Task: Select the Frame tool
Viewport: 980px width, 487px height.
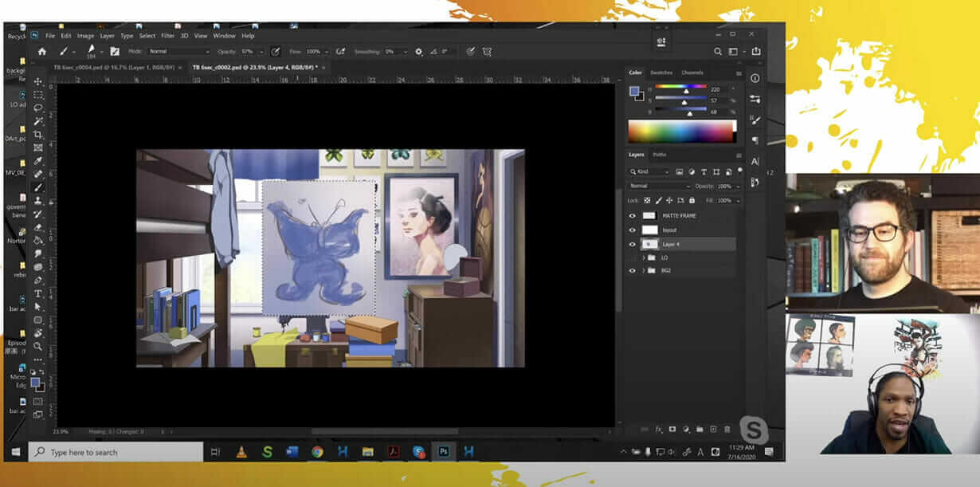Action: coord(37,147)
